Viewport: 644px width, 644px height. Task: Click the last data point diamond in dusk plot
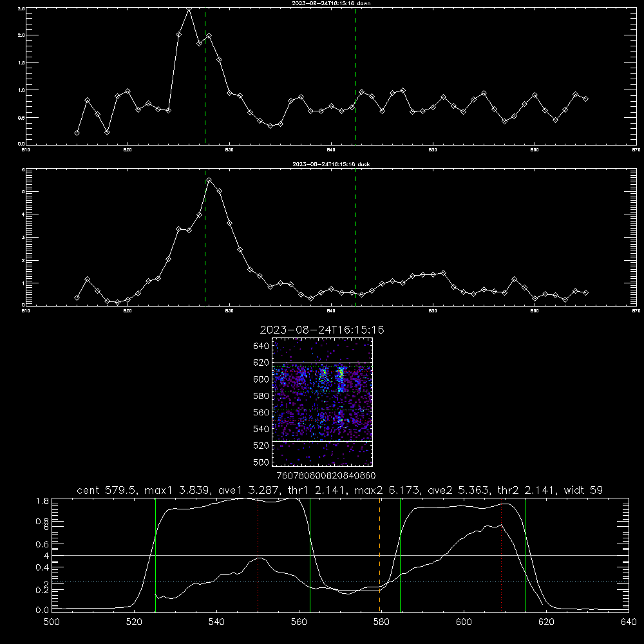pos(585,293)
